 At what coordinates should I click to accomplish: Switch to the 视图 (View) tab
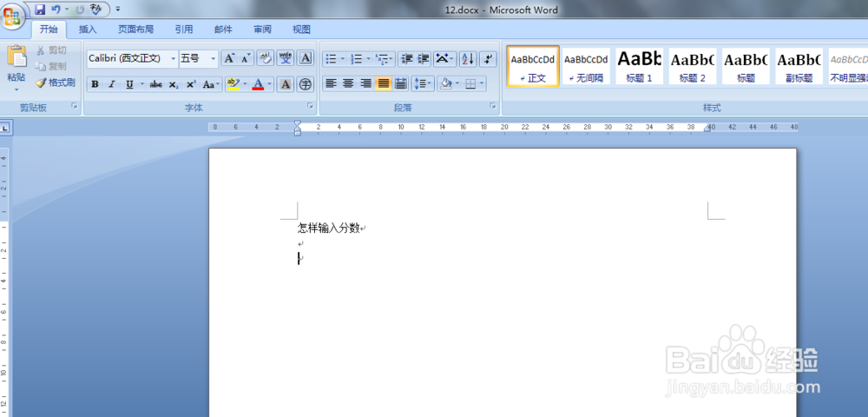(301, 30)
